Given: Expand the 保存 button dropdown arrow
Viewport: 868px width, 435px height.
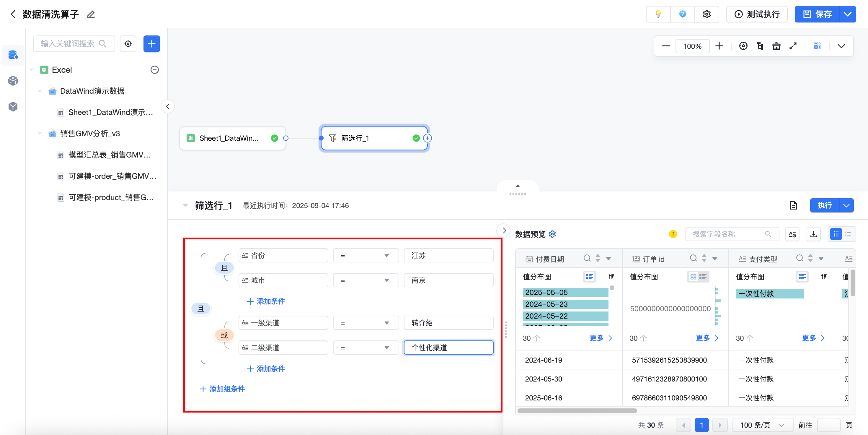Looking at the screenshot, I should coord(847,14).
